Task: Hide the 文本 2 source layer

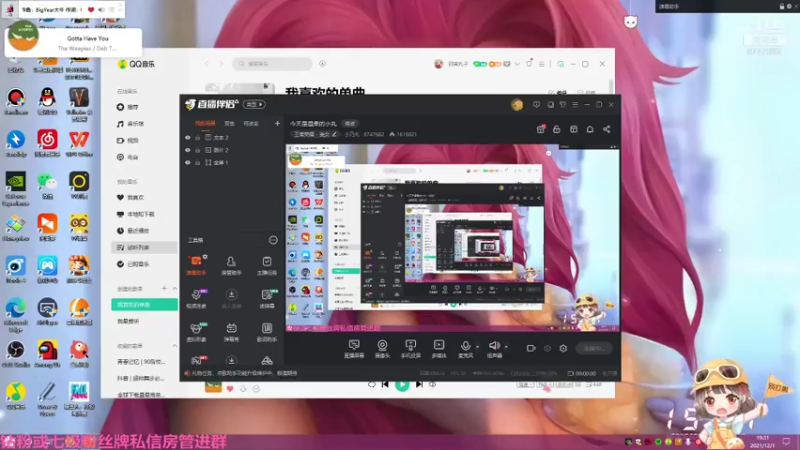Action: [188, 138]
